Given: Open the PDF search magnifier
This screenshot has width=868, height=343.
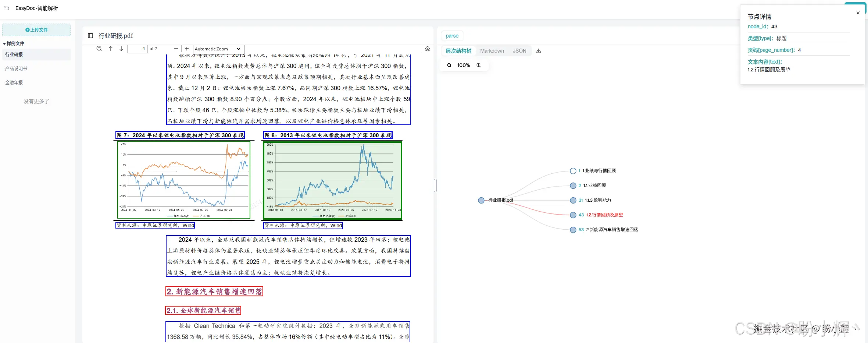Looking at the screenshot, I should tap(99, 49).
